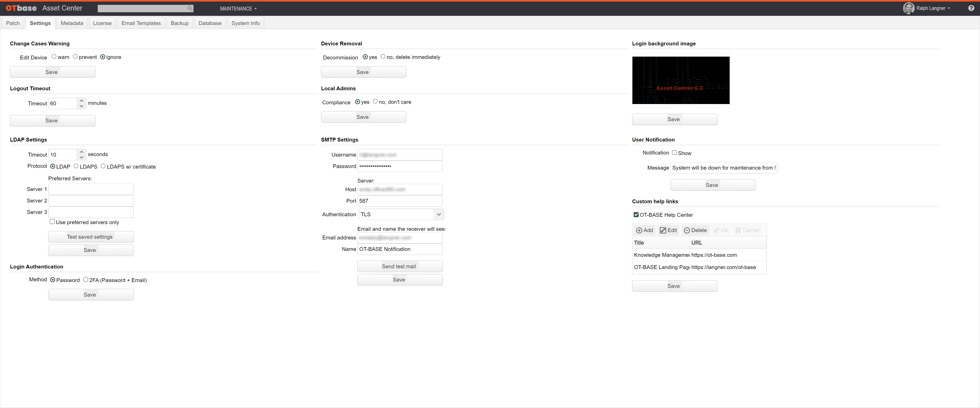Click the SMTP Password field
980x408 pixels.
coord(400,166)
